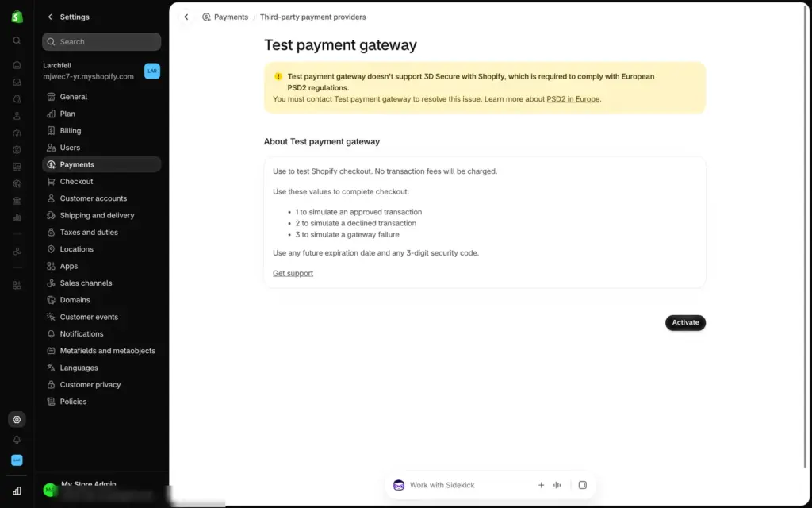Image resolution: width=812 pixels, height=508 pixels.
Task: Click the Shopify logo icon
Action: (17, 17)
